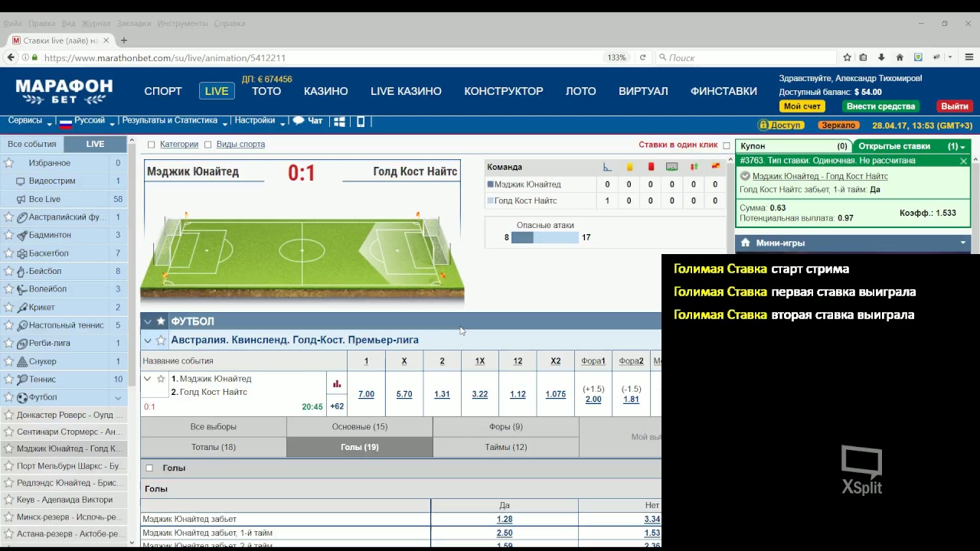Click the Теннис racket icon
The height and width of the screenshot is (551, 980).
click(22, 380)
